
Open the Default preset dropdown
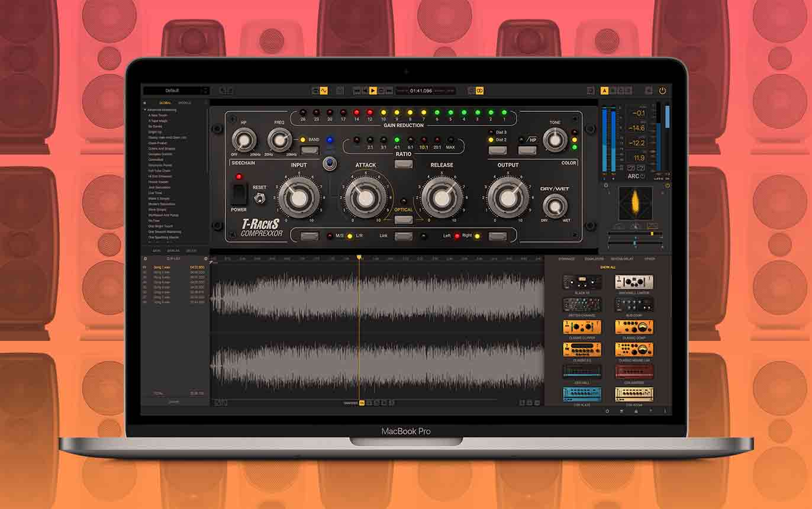pyautogui.click(x=176, y=91)
